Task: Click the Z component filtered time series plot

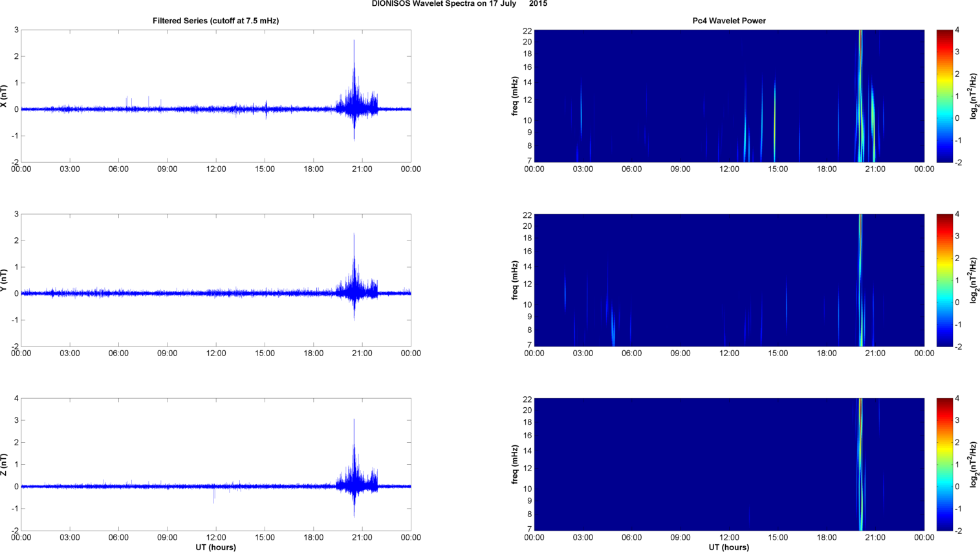Action: (x=216, y=465)
